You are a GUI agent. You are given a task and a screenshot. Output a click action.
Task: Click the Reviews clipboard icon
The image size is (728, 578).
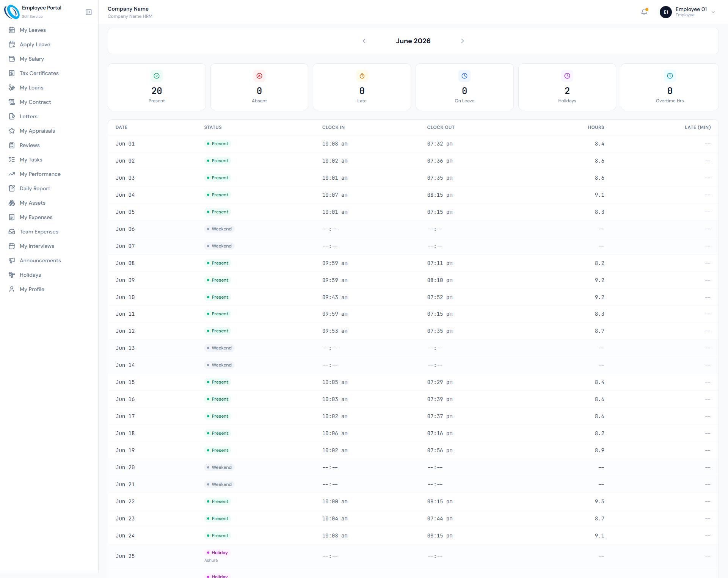point(12,145)
